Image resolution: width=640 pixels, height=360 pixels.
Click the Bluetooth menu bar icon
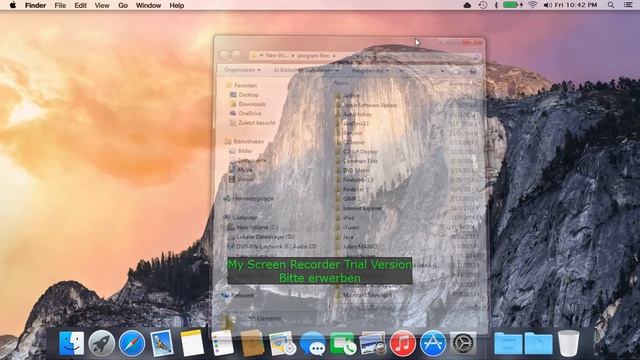[496, 5]
